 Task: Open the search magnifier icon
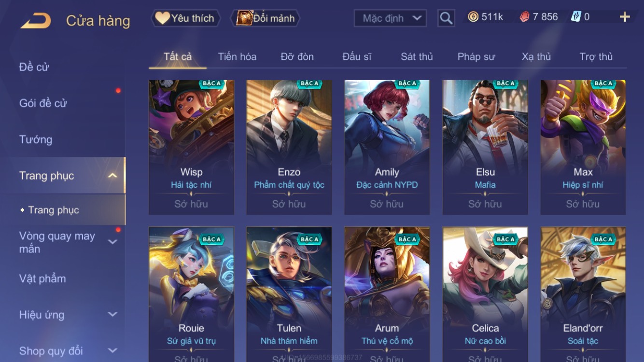pos(446,18)
